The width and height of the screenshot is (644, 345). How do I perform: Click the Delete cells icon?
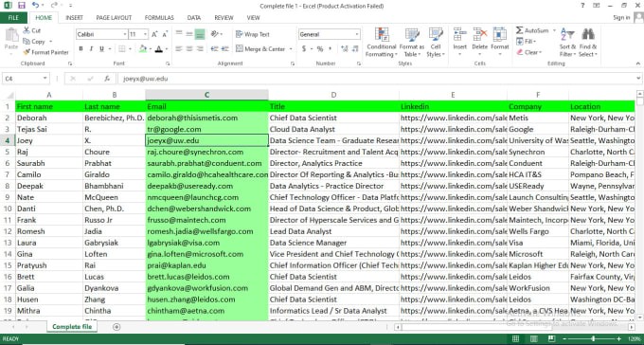[x=480, y=34]
